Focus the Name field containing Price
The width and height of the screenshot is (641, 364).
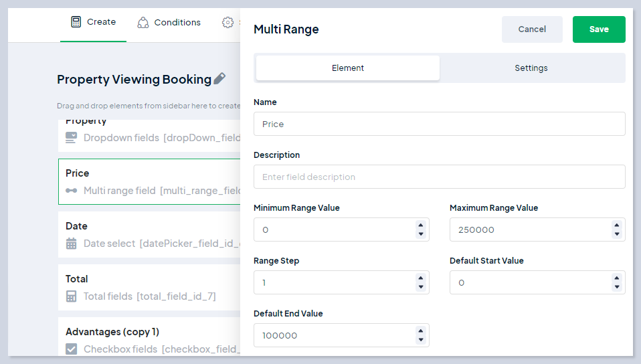click(x=439, y=124)
